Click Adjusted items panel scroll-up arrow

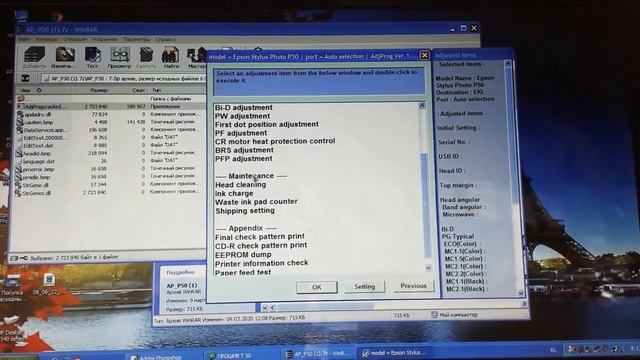pyautogui.click(x=507, y=64)
